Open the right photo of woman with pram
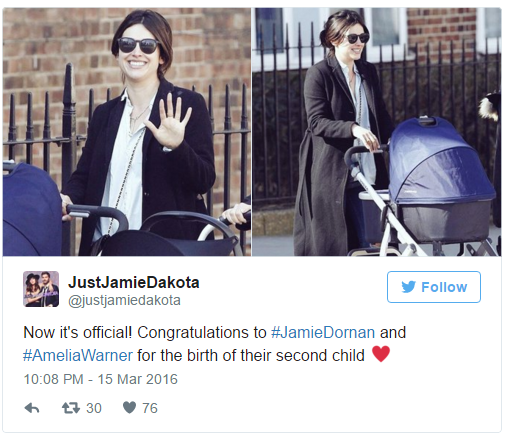Screen dimensions: 509x441 pos(377,132)
